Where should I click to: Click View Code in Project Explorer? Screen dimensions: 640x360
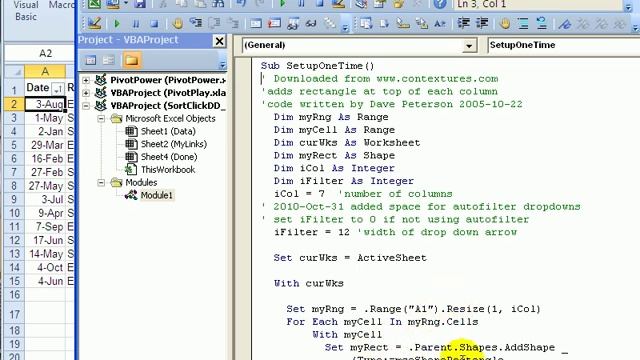pyautogui.click(x=91, y=60)
